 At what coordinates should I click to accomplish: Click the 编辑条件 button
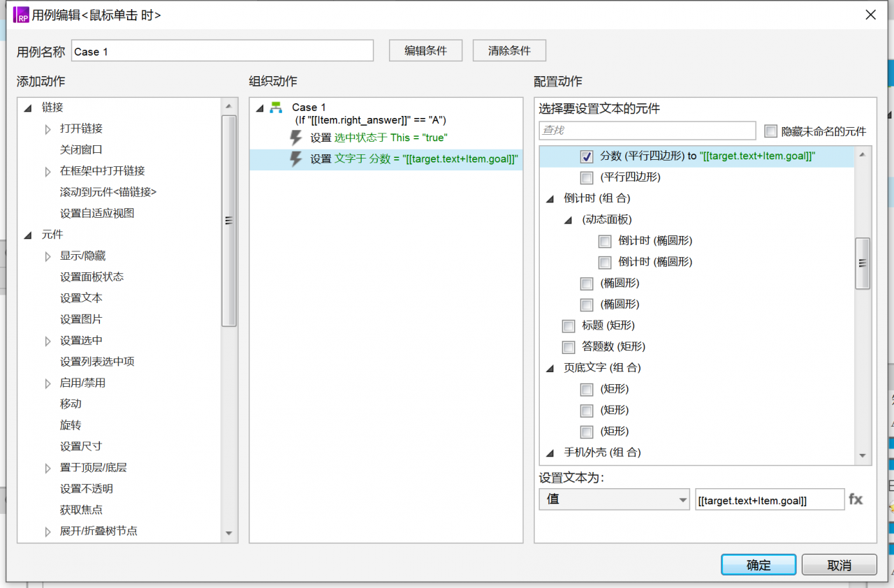(425, 50)
